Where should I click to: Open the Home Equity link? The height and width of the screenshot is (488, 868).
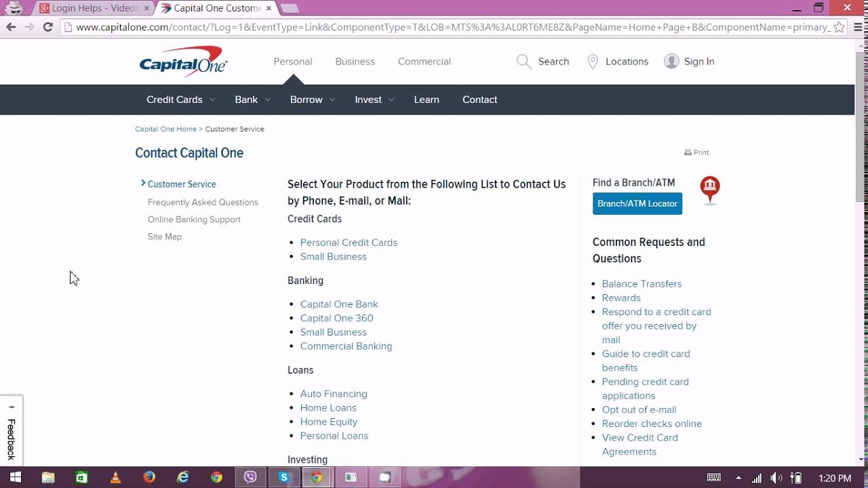pyautogui.click(x=329, y=422)
